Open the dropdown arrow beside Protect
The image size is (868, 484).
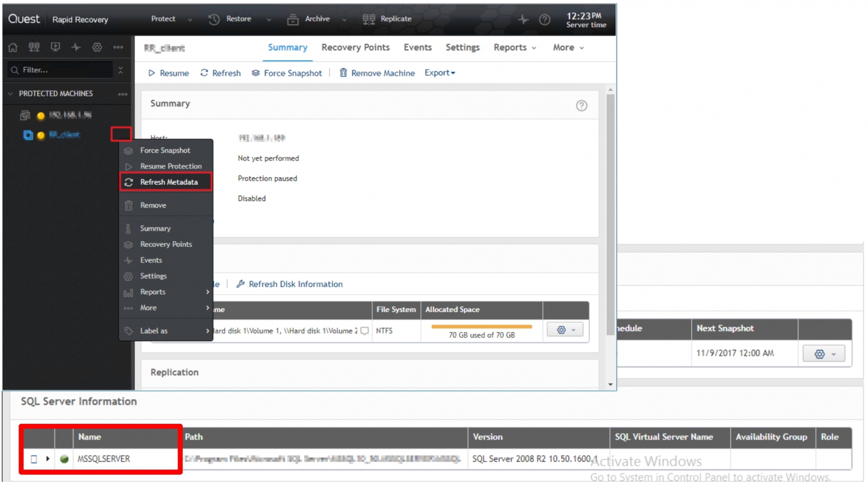pos(190,20)
